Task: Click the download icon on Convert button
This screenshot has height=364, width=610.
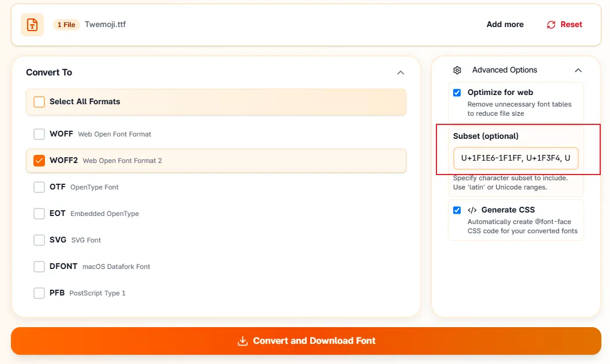Action: [242, 341]
